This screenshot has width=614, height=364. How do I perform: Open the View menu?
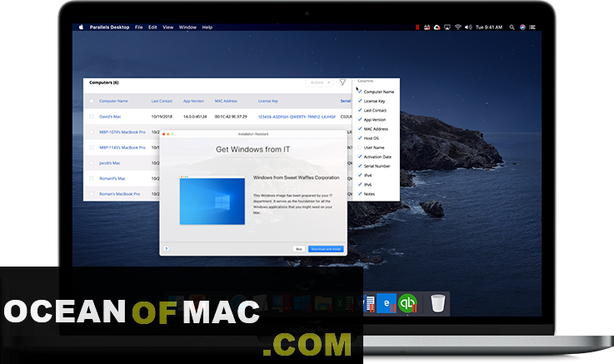(x=168, y=27)
